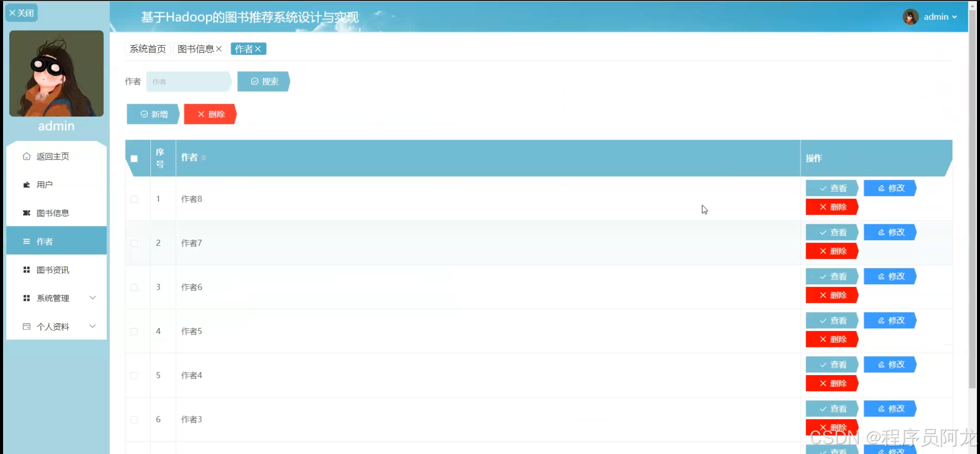Screen dimensions: 980x454
Task: Click 删除 for row 作者6
Action: click(832, 295)
